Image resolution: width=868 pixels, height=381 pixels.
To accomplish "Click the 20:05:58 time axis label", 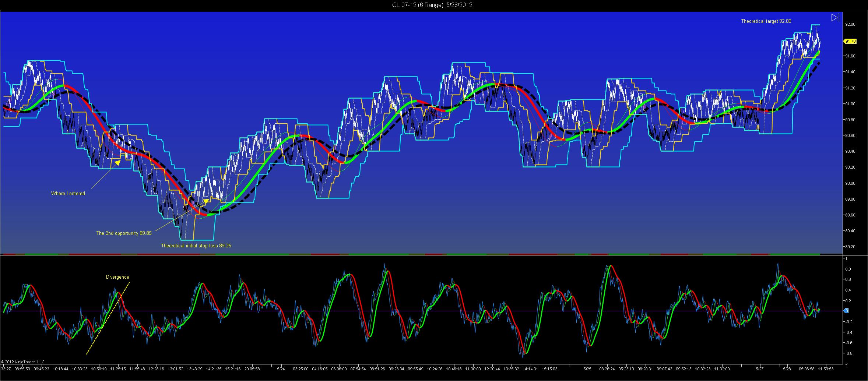I will pyautogui.click(x=252, y=369).
